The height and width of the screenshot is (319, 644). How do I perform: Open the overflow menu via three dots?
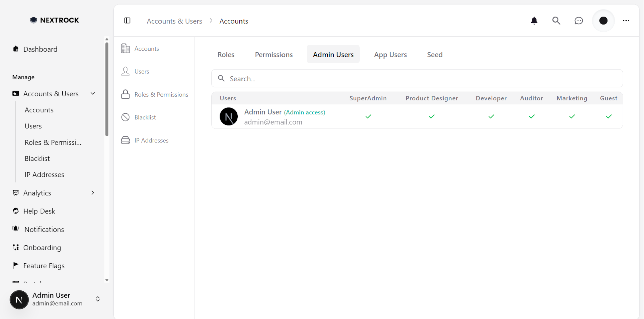point(626,21)
